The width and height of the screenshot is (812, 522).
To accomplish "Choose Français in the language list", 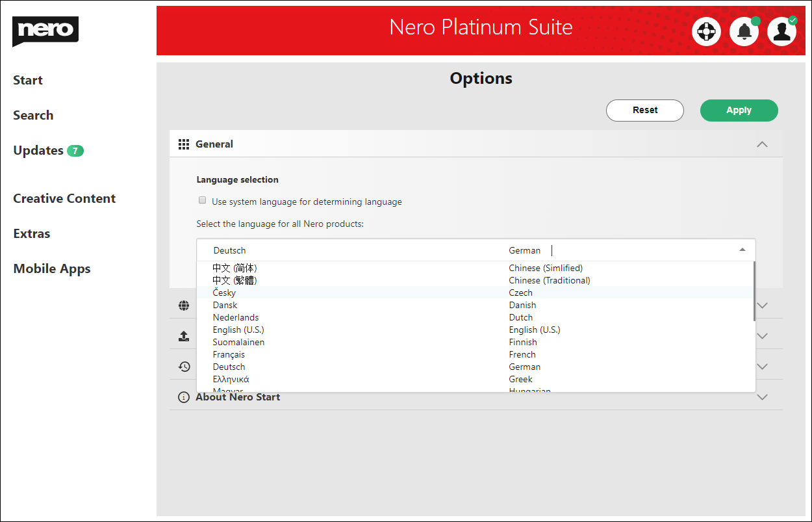I will tap(229, 354).
